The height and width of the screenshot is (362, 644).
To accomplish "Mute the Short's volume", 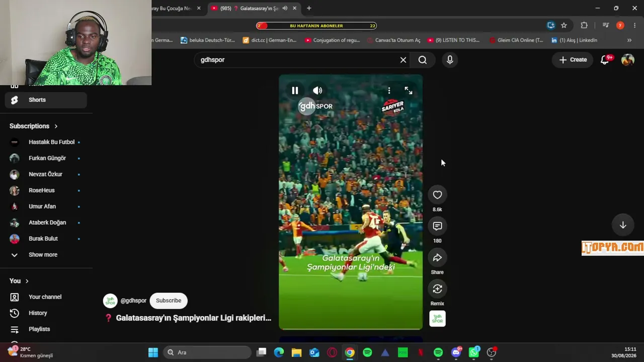I will pos(317,90).
